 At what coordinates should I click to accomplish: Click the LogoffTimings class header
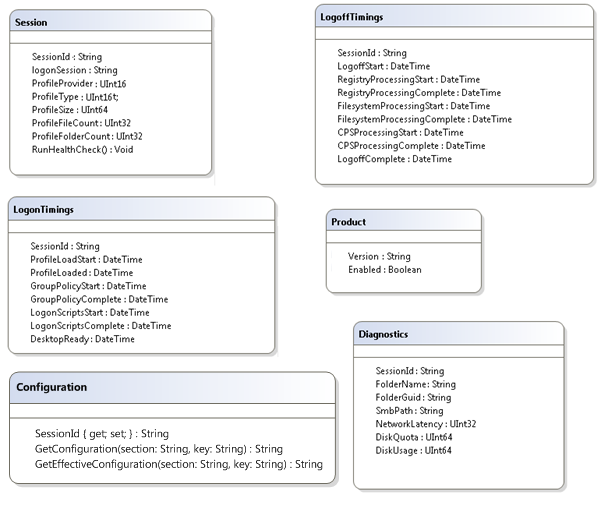point(351,17)
